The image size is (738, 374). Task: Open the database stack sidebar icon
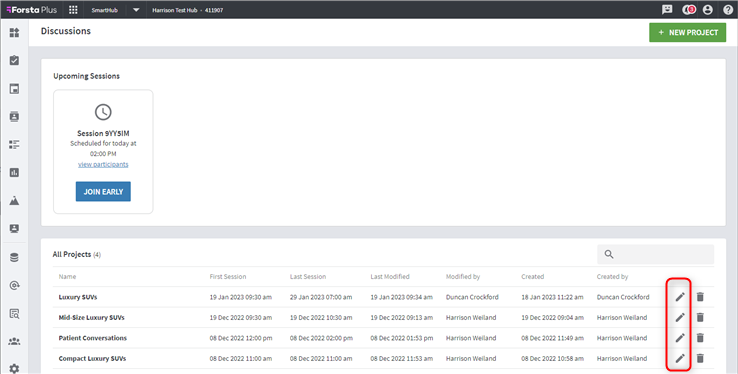point(15,257)
